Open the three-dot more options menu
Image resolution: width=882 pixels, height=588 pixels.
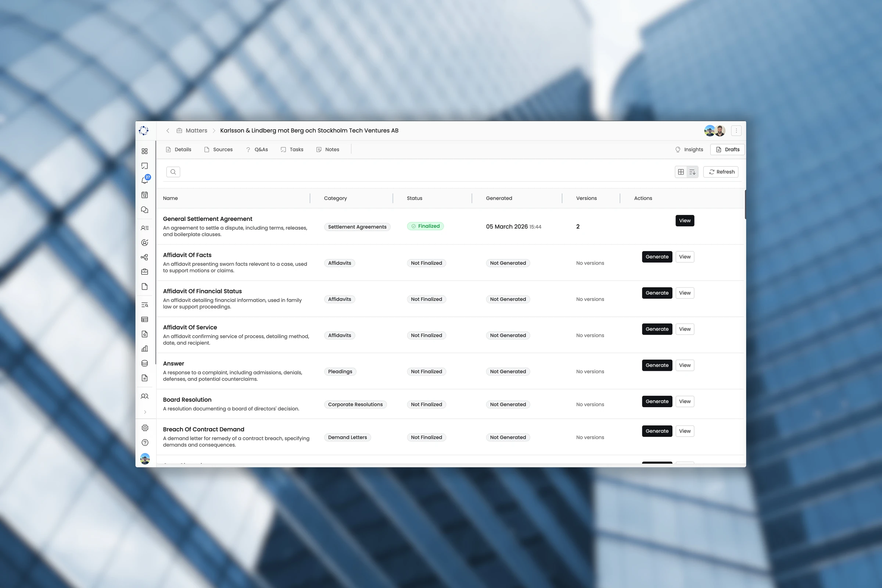736,131
